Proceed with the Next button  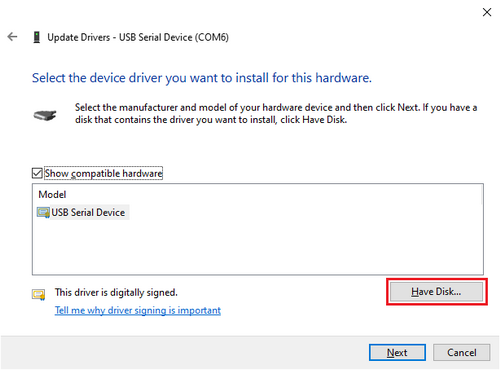(x=397, y=352)
